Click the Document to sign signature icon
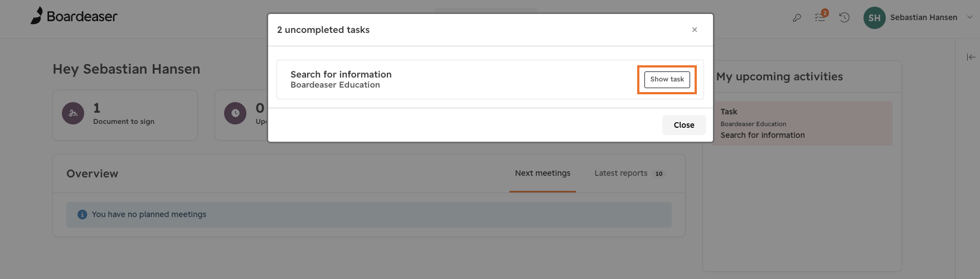The image size is (980, 279). (73, 113)
